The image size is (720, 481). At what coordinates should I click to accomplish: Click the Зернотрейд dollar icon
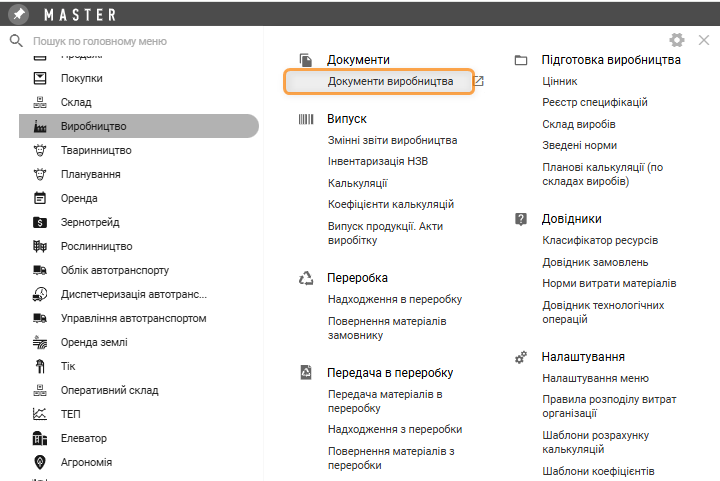pyautogui.click(x=40, y=222)
